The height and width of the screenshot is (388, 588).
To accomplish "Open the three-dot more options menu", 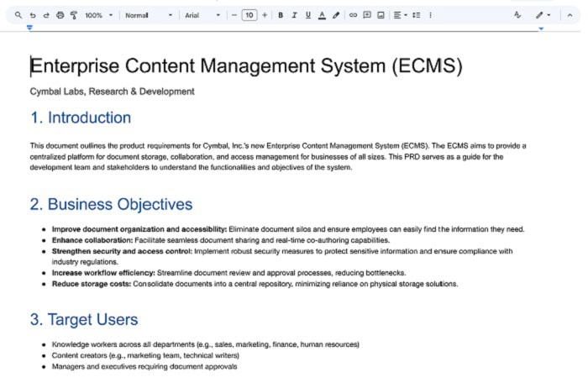I will [431, 15].
